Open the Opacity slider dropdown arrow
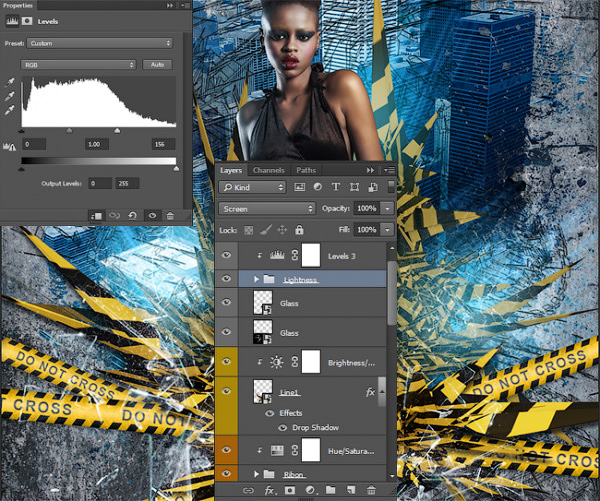The image size is (600, 501). pos(388,209)
